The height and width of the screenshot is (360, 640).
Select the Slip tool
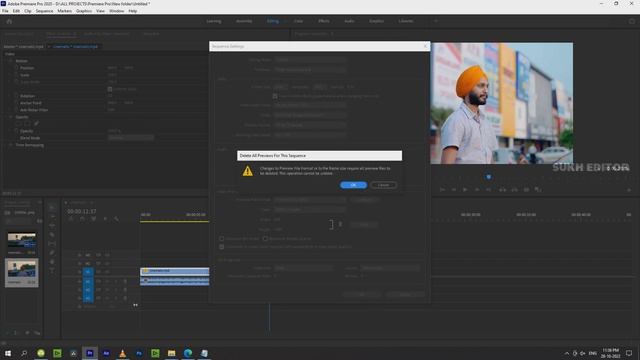pos(52,244)
